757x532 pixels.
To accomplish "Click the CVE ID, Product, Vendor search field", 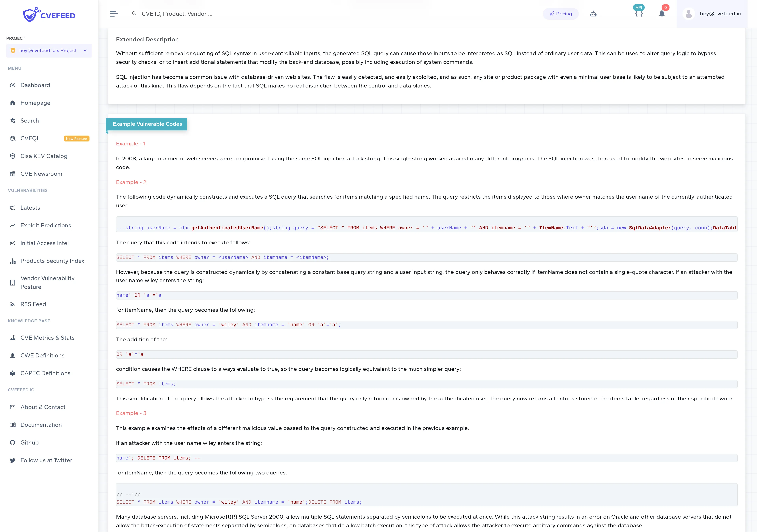I will 177,14.
